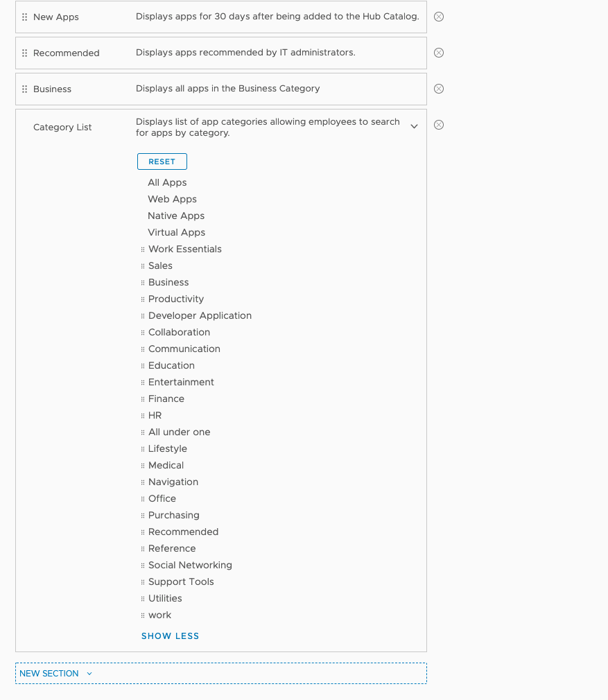608x700 pixels.
Task: Grab the drag handle beside Finance category
Action: (142, 399)
